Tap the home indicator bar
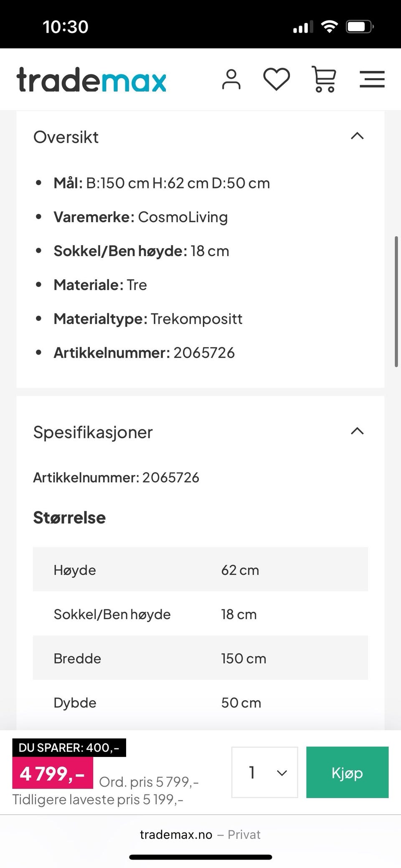 [x=200, y=857]
